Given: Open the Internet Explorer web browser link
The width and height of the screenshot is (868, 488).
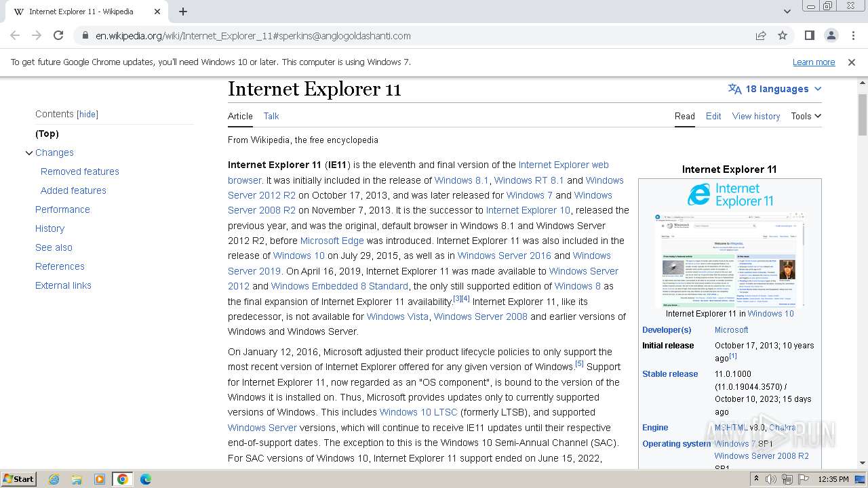Looking at the screenshot, I should pos(564,165).
